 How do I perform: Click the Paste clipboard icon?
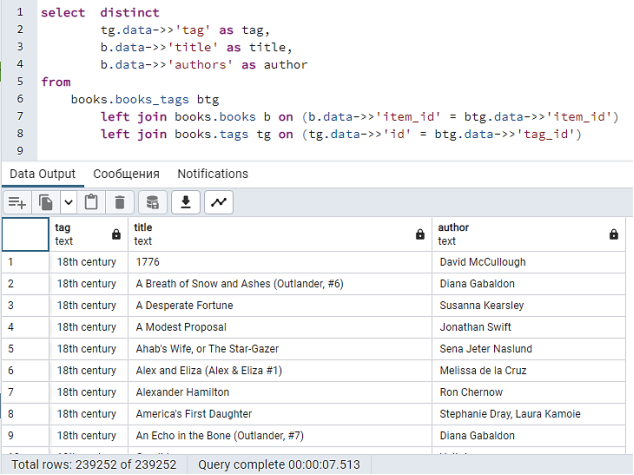(x=91, y=202)
